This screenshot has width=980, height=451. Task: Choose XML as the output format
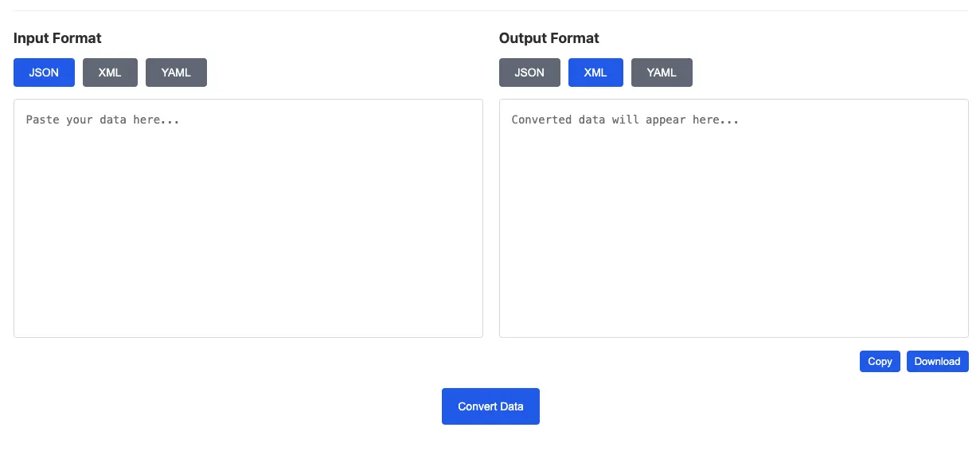[595, 73]
